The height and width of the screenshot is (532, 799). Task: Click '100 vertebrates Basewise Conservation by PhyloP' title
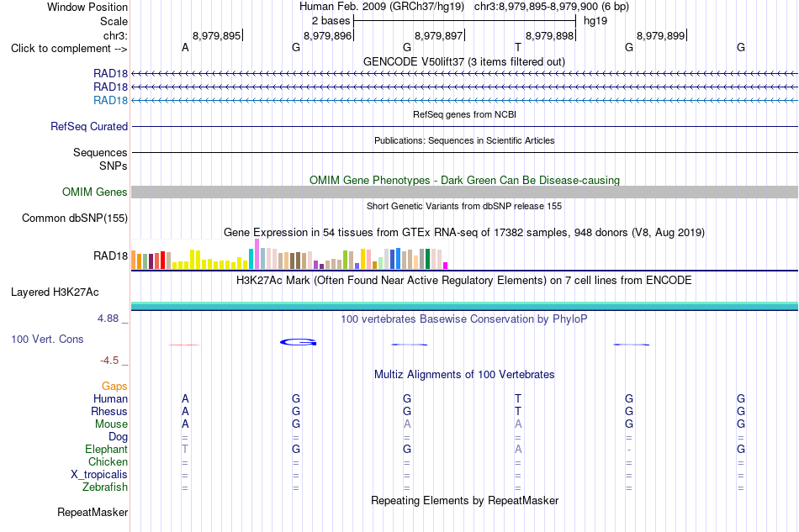(x=464, y=319)
